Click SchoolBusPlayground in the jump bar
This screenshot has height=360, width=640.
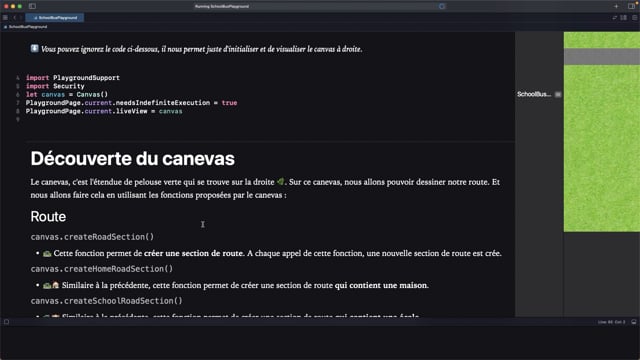(x=28, y=27)
